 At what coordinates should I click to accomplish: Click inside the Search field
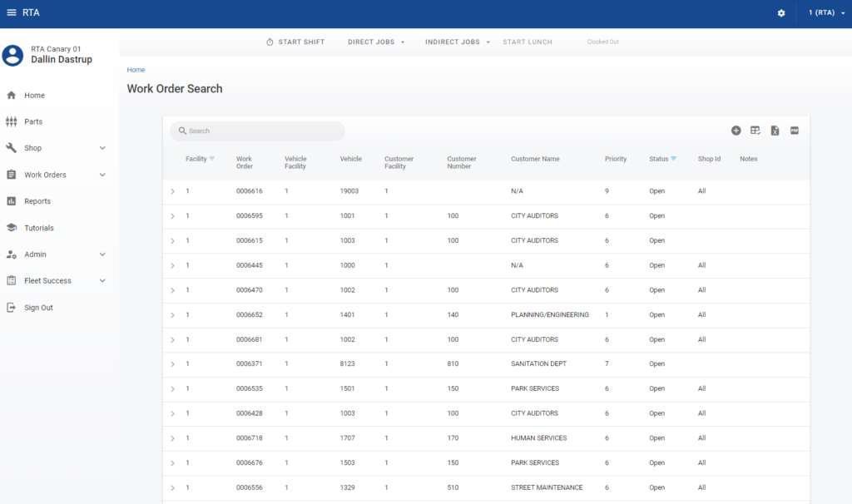point(257,131)
